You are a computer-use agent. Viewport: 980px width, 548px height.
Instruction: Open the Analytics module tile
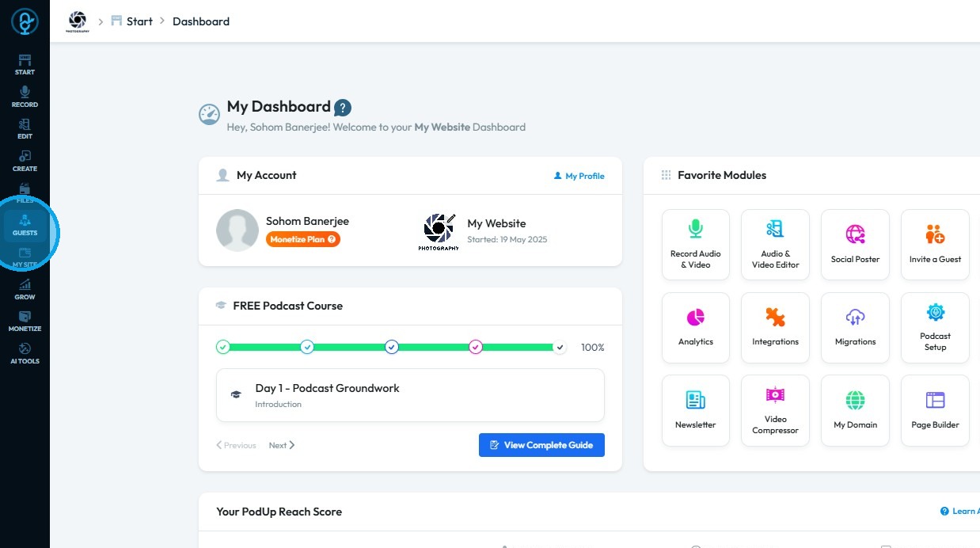click(695, 327)
